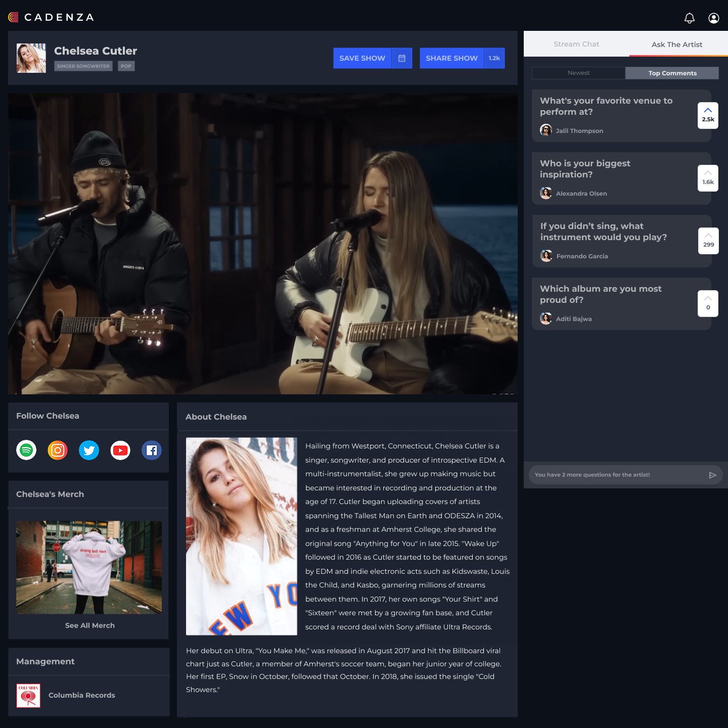Image resolution: width=728 pixels, height=728 pixels.
Task: Switch to the Stream Chat tab
Action: tap(576, 44)
